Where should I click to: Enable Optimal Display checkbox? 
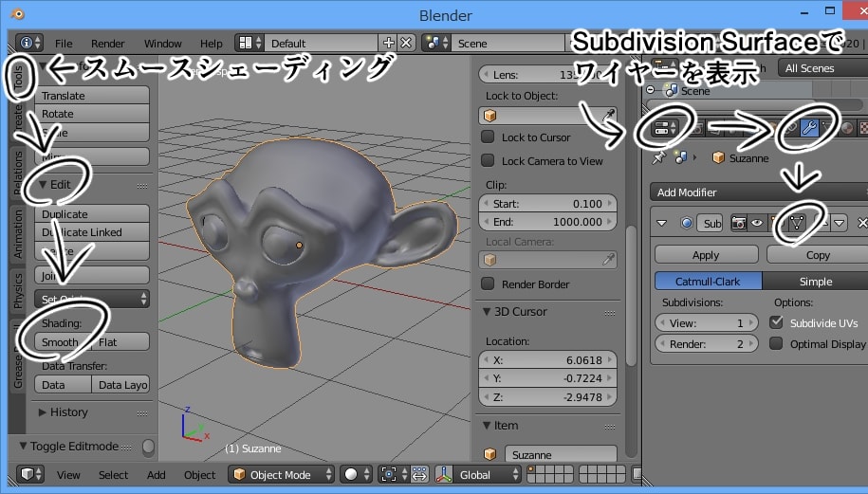776,343
